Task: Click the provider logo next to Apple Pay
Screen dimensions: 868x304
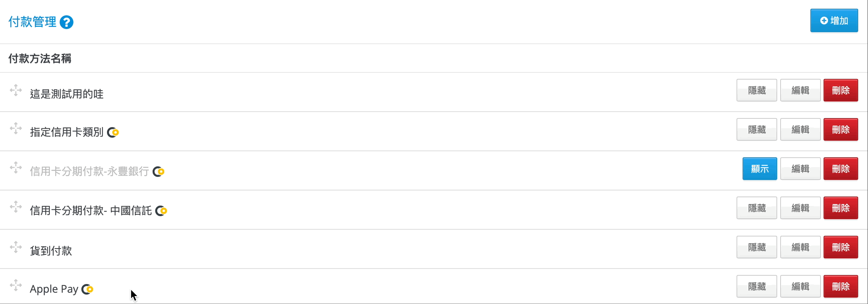Action: click(87, 289)
